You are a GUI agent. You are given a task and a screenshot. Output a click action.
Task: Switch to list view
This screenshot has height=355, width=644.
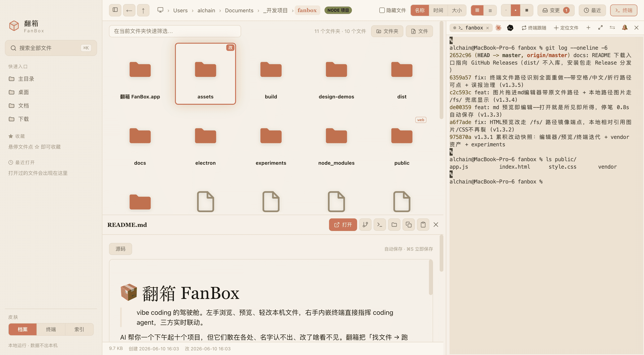click(x=490, y=10)
